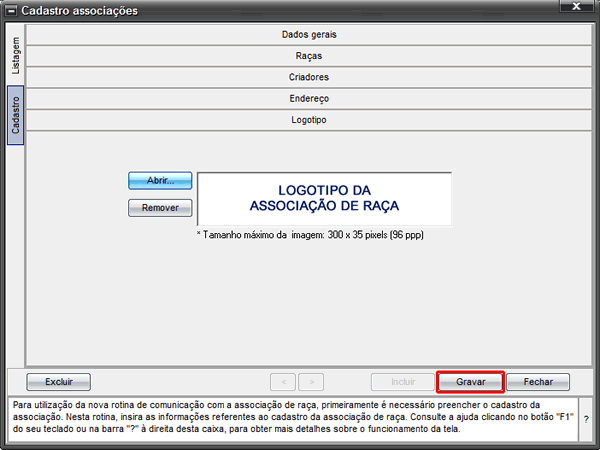Image resolution: width=600 pixels, height=450 pixels.
Task: Click the Fechar button
Action: (x=538, y=382)
